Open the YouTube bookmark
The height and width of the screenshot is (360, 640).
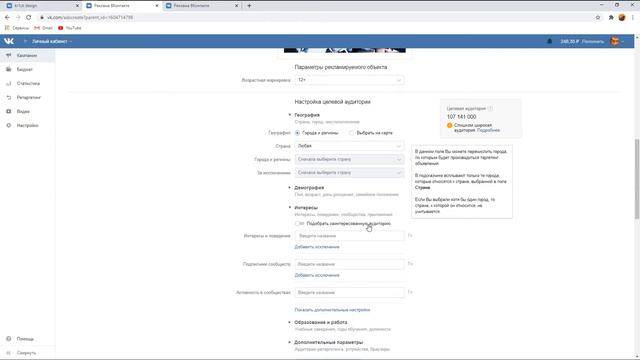(x=70, y=28)
